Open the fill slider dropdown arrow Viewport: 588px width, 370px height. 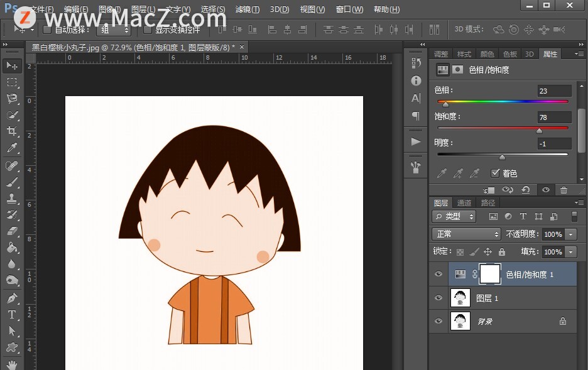click(x=571, y=252)
